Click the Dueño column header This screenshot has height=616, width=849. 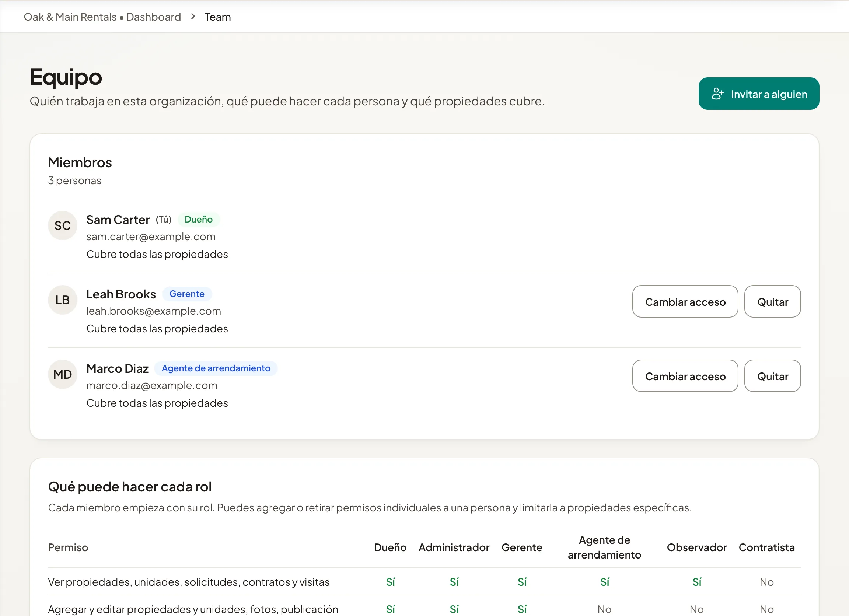point(390,547)
